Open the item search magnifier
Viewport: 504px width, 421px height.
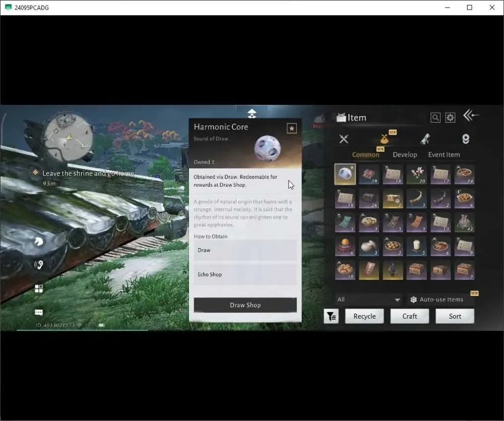point(435,117)
